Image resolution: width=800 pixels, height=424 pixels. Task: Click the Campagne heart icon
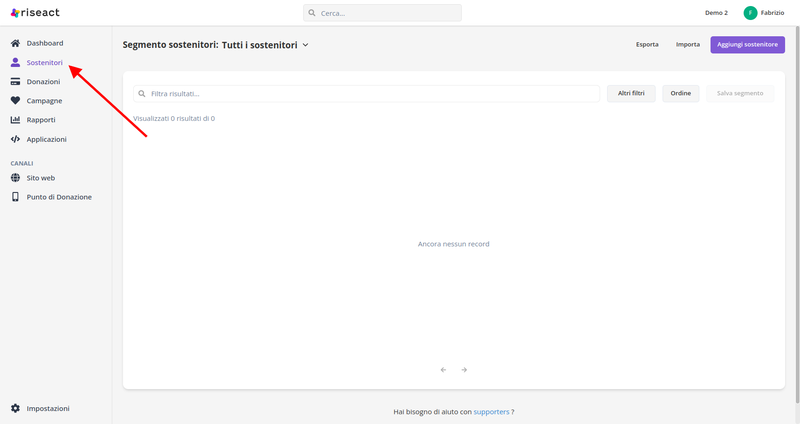[15, 101]
